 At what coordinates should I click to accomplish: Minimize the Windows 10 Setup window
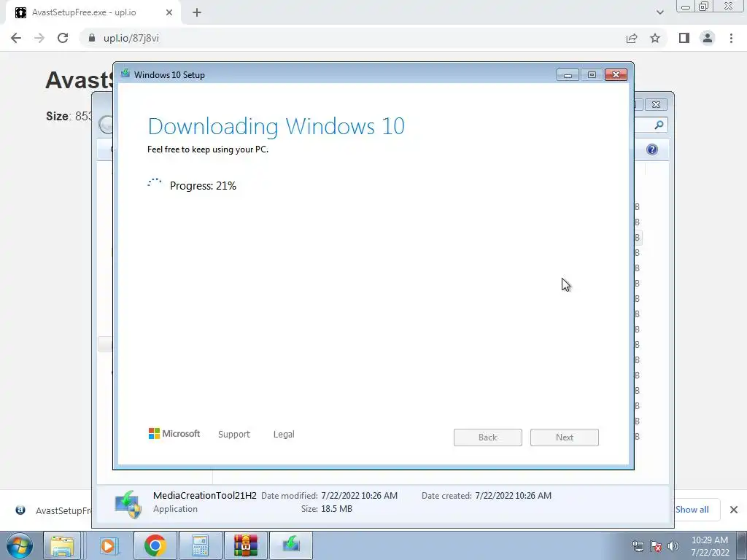click(x=568, y=75)
